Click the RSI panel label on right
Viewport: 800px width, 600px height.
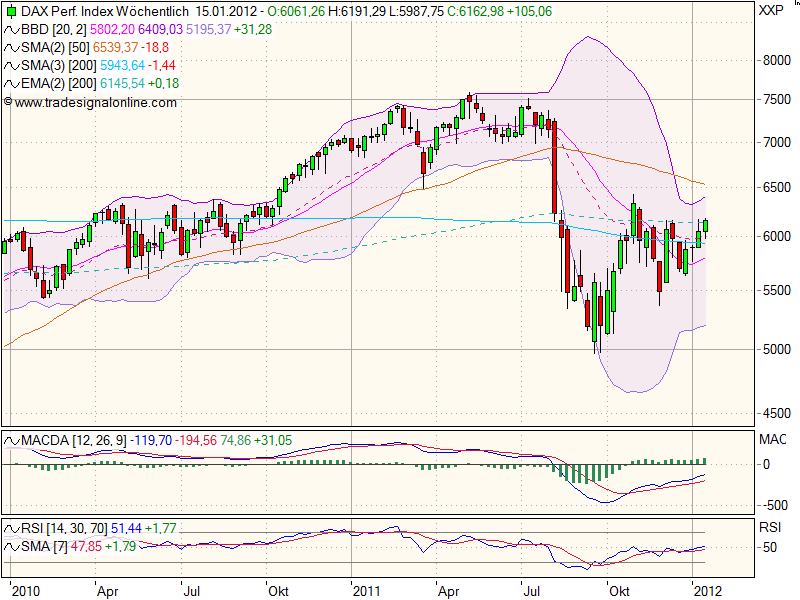point(770,527)
